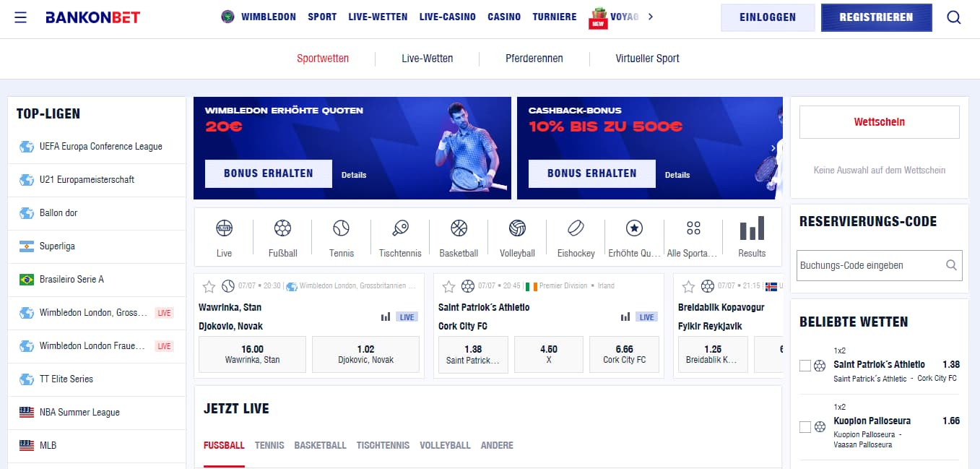Open the Alle Sportarten category list

(693, 238)
